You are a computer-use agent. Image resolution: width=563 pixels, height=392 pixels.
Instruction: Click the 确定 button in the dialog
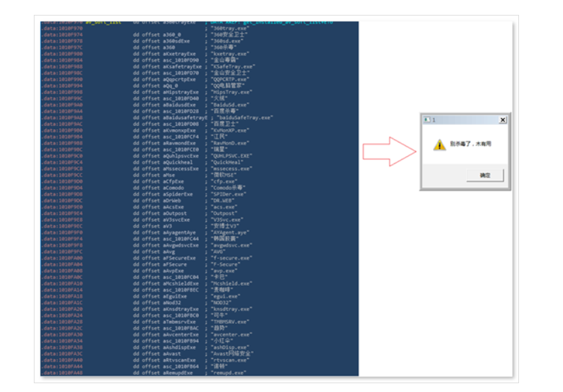485,175
